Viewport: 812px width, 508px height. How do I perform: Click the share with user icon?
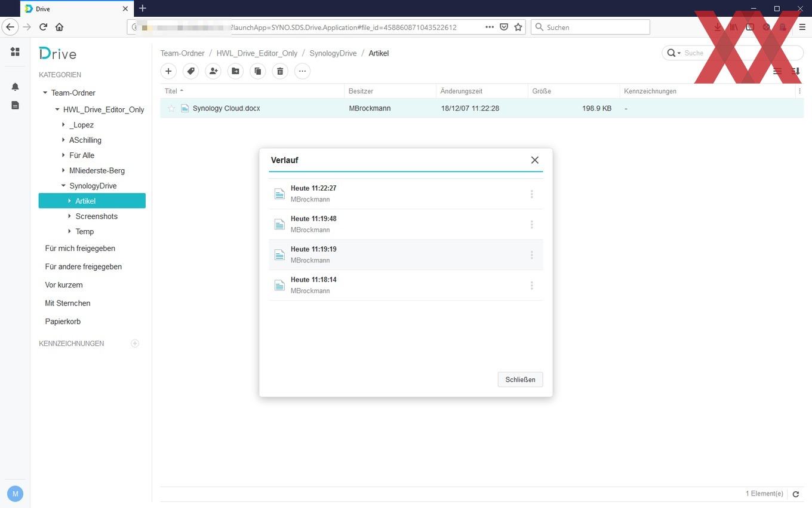click(x=213, y=71)
